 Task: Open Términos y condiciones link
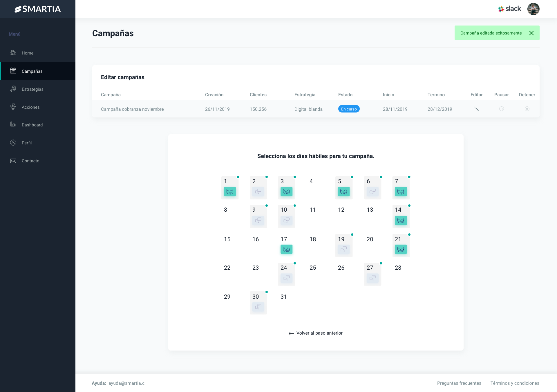tap(515, 383)
